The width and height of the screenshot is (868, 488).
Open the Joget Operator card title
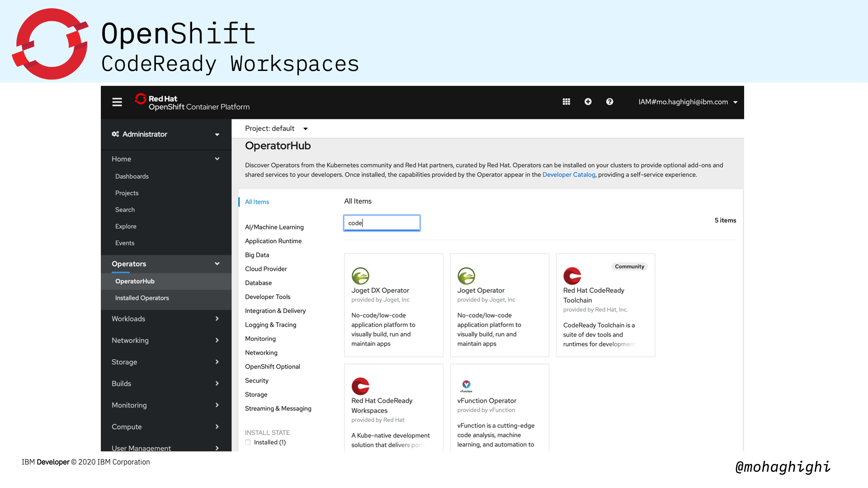[x=481, y=291]
